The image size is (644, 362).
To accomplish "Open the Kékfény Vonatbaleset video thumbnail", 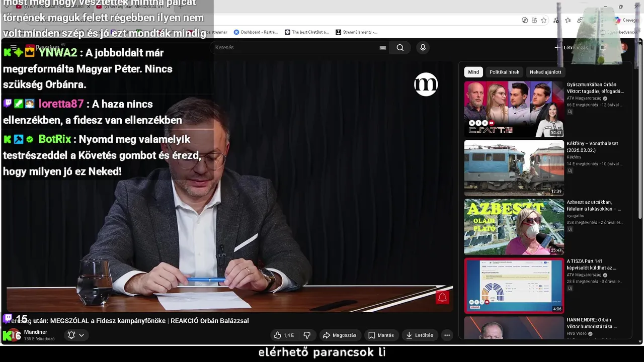I will pos(514,168).
